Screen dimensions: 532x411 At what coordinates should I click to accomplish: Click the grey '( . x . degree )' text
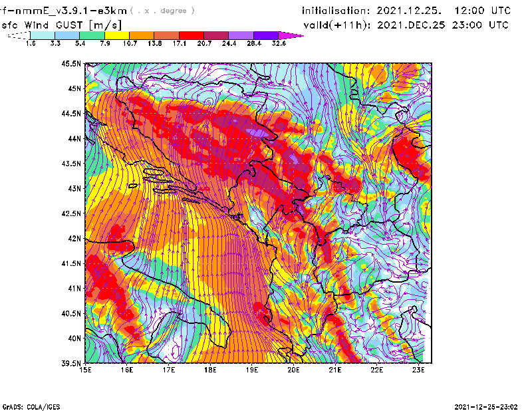[x=162, y=11]
